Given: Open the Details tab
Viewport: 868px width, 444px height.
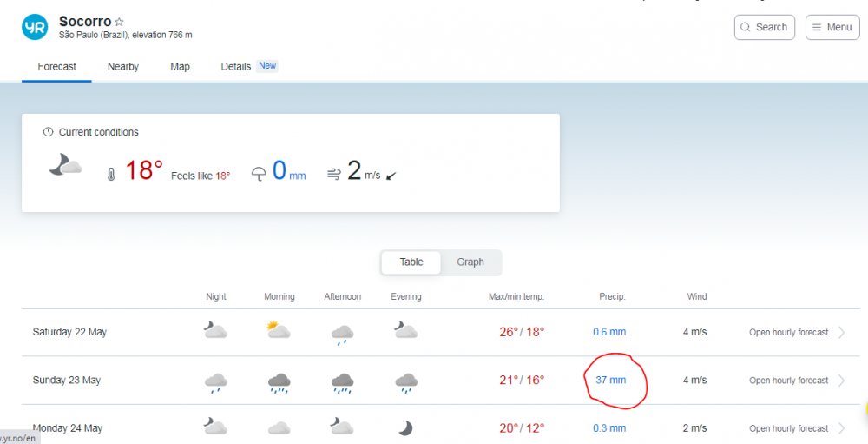Looking at the screenshot, I should coord(236,66).
